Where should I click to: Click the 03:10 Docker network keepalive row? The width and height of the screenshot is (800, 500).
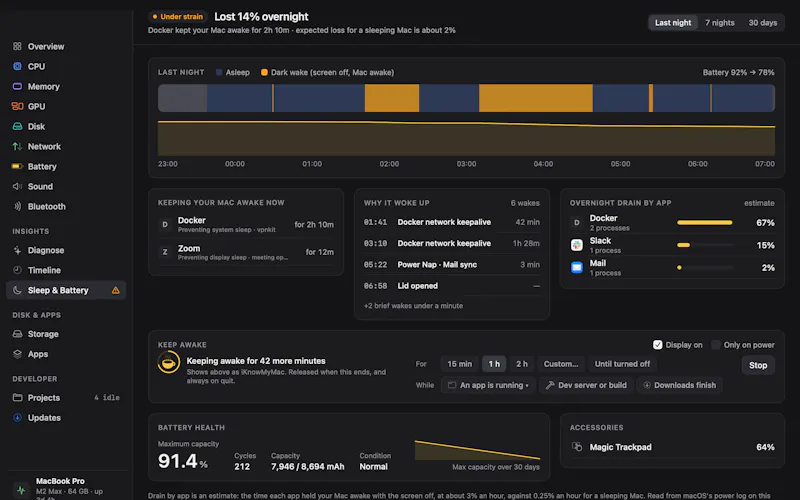point(452,243)
